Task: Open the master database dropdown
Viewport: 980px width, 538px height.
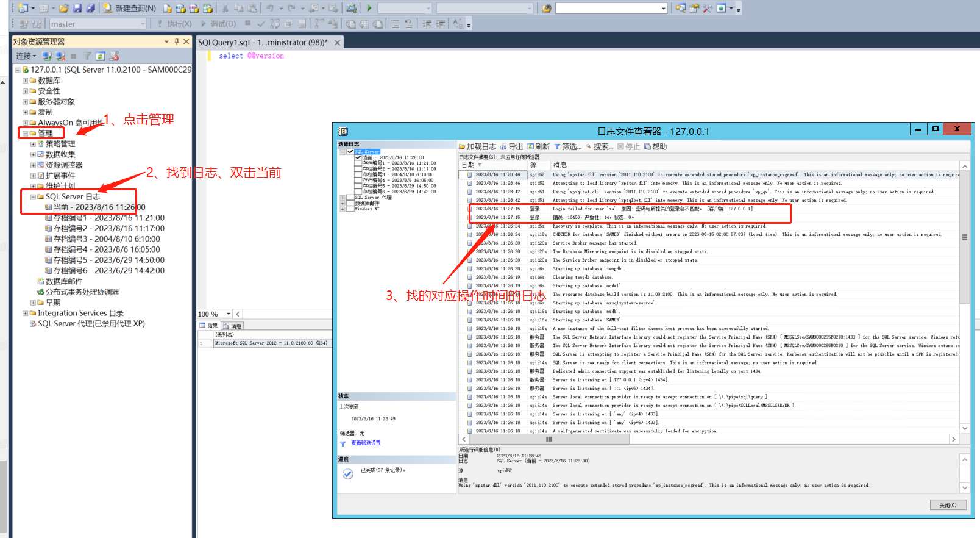Action: [143, 24]
